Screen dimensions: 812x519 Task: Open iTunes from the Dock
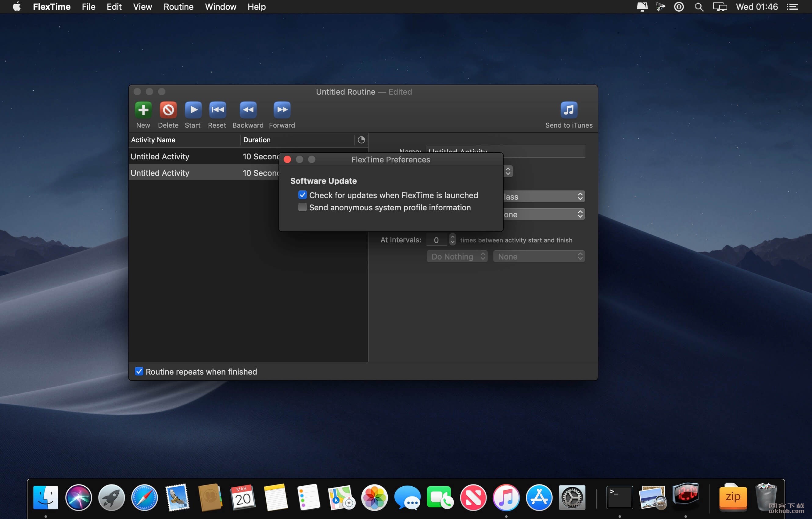click(x=506, y=497)
